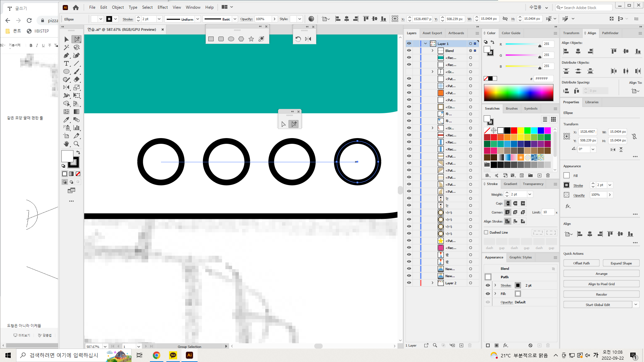
Task: Select the Hand tool
Action: click(66, 144)
